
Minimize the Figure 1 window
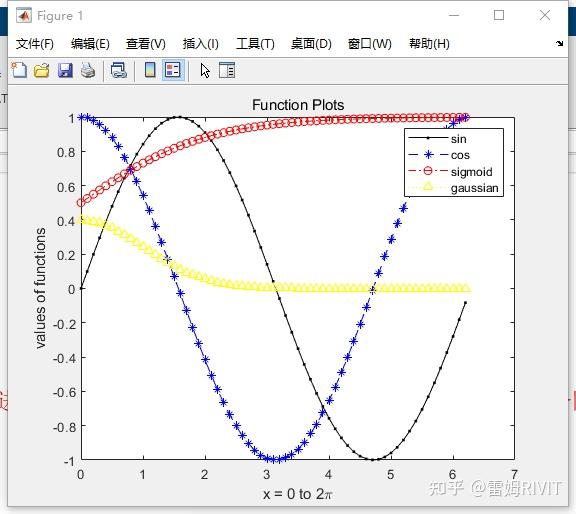pos(454,15)
